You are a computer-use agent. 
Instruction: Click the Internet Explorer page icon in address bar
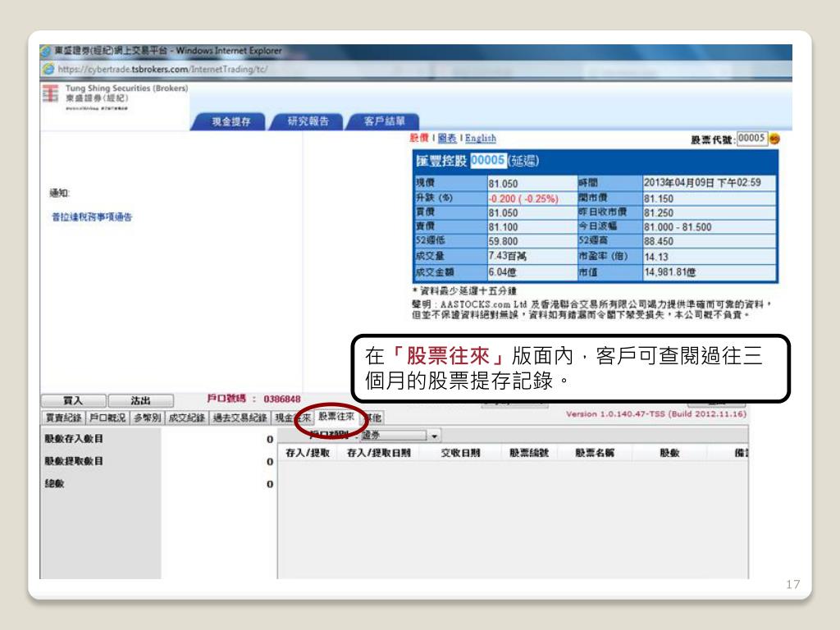point(48,69)
